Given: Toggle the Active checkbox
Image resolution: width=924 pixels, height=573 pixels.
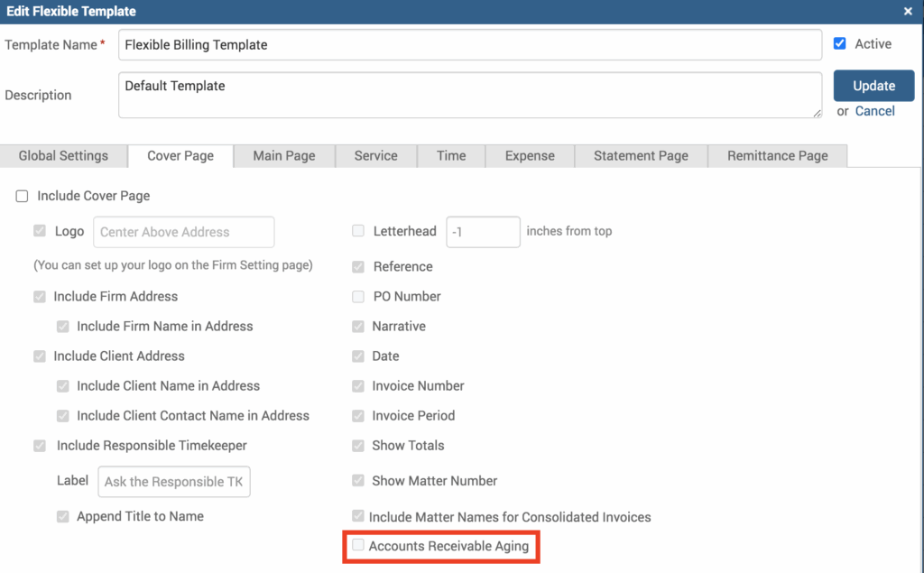Looking at the screenshot, I should [x=840, y=43].
